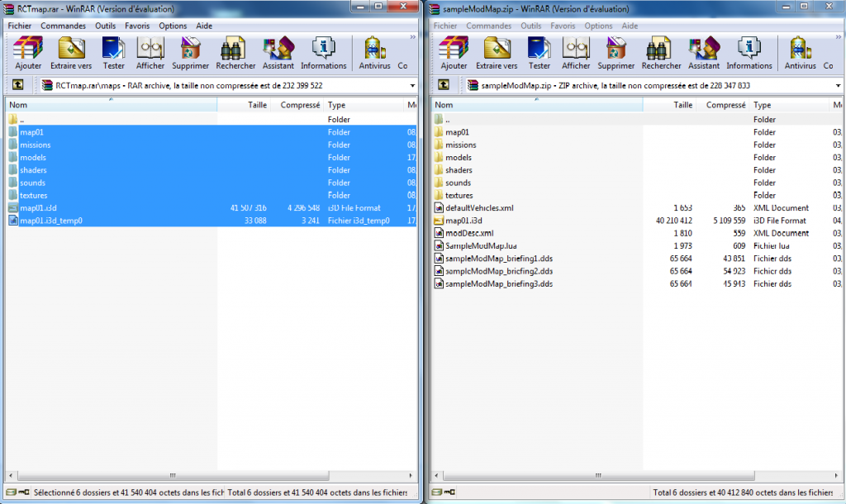
Task: Open address path dropdown in RCTmap.rar window
Action: point(412,85)
